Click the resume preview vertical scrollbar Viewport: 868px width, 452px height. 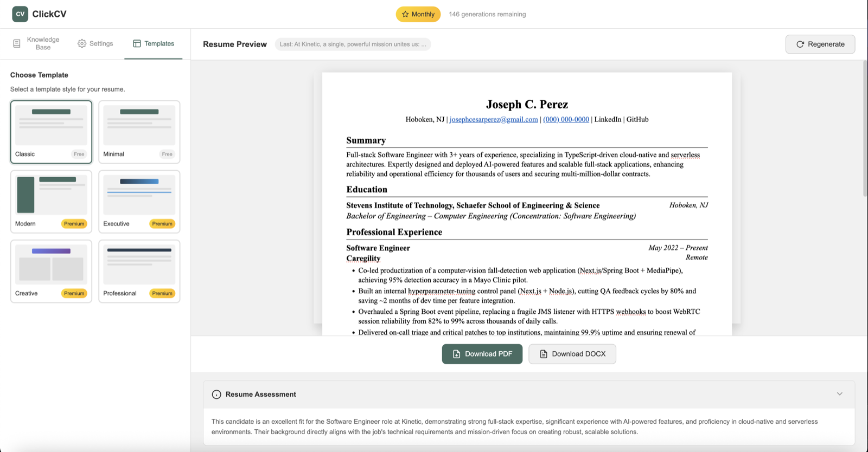tap(865, 128)
